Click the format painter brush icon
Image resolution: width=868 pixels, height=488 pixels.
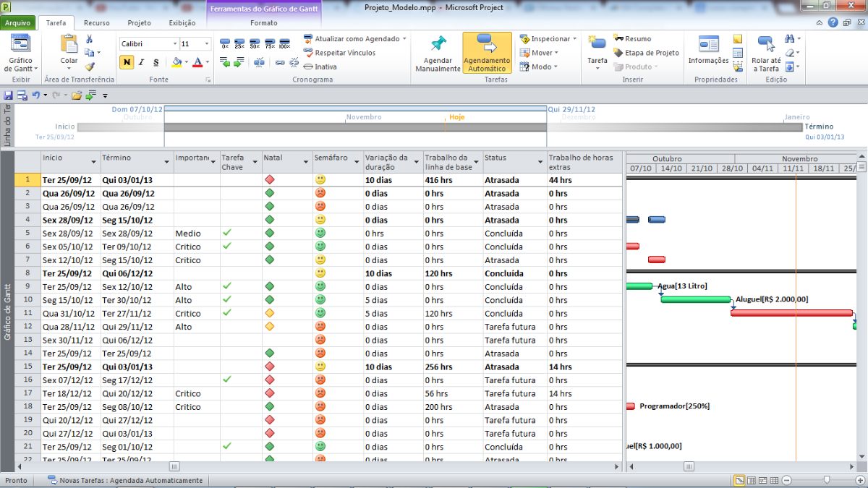tap(89, 67)
